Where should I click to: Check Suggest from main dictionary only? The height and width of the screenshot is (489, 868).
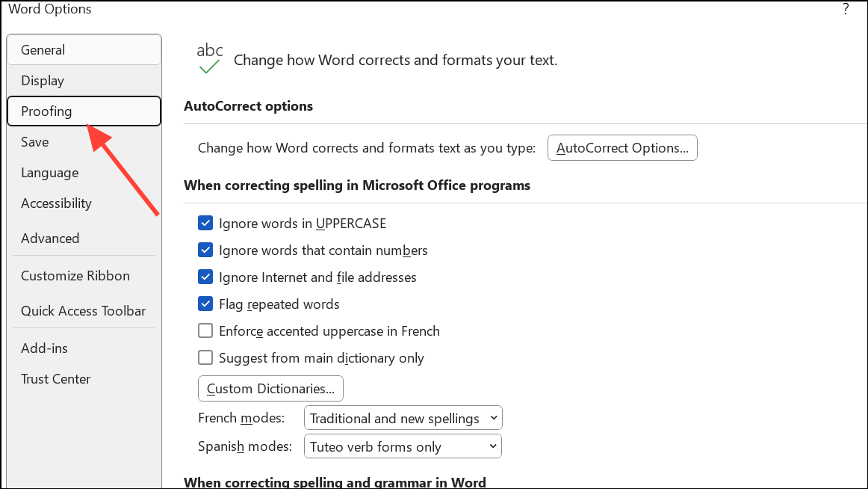(x=205, y=357)
